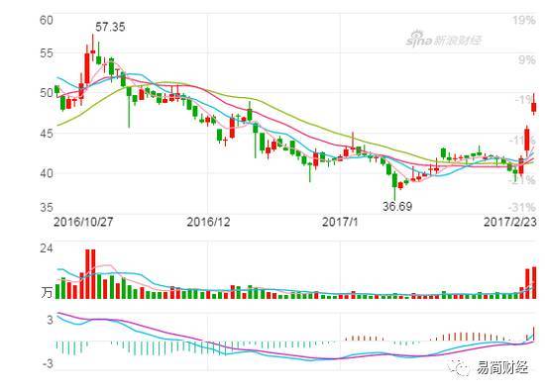
Task: Select the 36.69 lowest price label
Action: point(397,206)
